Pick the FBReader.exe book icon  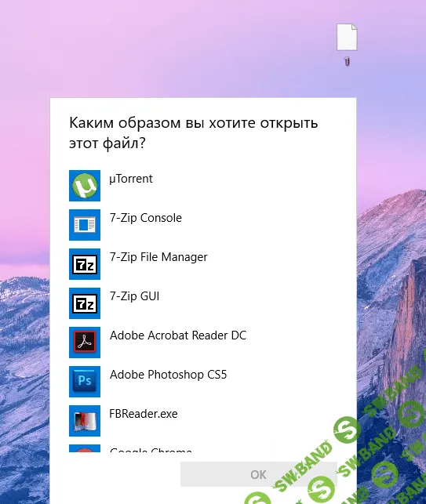(x=85, y=421)
